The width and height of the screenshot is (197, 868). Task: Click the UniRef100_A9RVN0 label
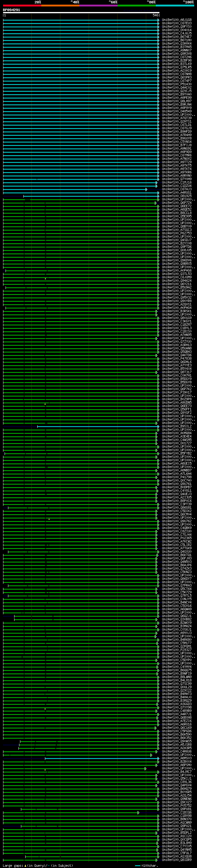click(177, 176)
